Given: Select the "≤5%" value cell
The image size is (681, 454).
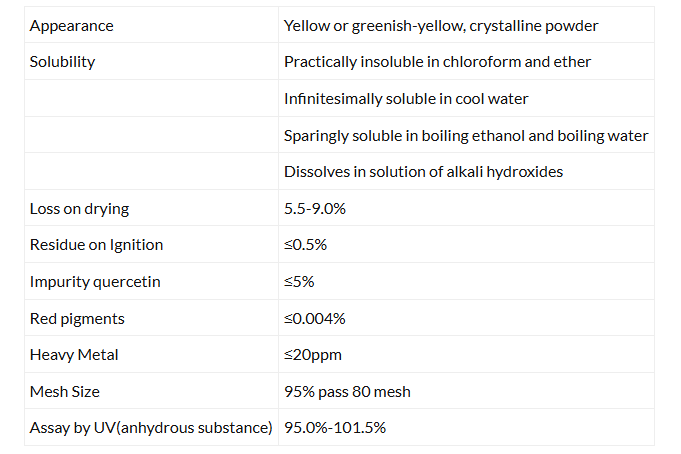Looking at the screenshot, I should click(299, 282).
